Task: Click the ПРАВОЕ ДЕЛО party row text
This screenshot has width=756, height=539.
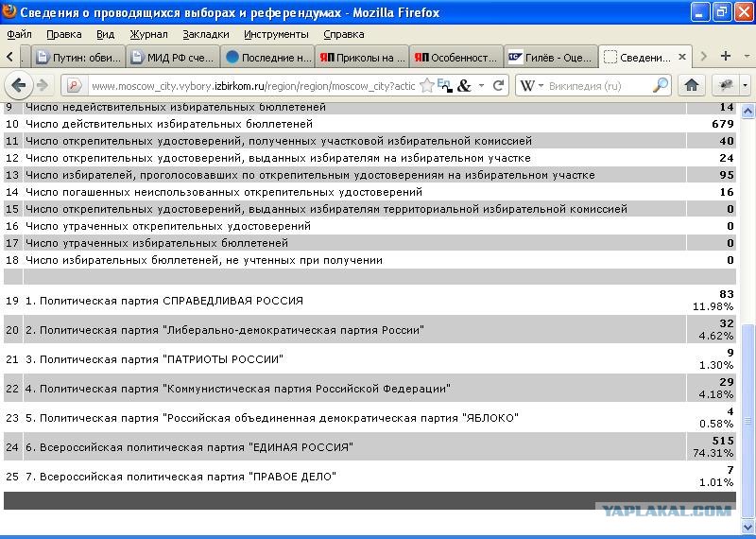Action: (180, 477)
